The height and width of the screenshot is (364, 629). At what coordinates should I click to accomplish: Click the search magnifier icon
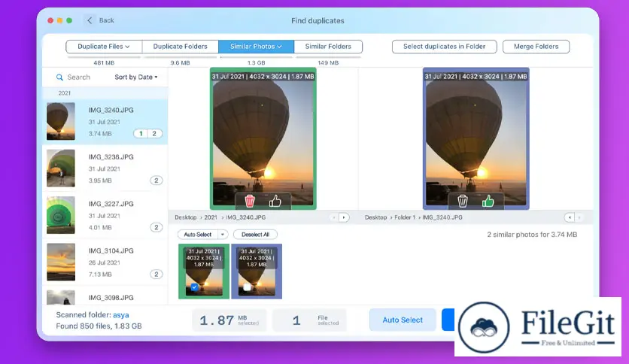[x=59, y=77]
